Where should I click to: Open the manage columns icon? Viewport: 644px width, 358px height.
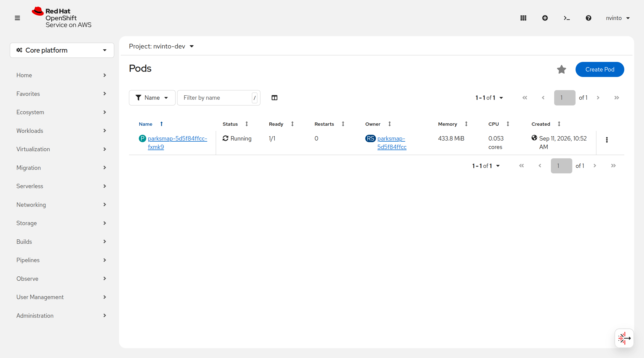(x=274, y=98)
